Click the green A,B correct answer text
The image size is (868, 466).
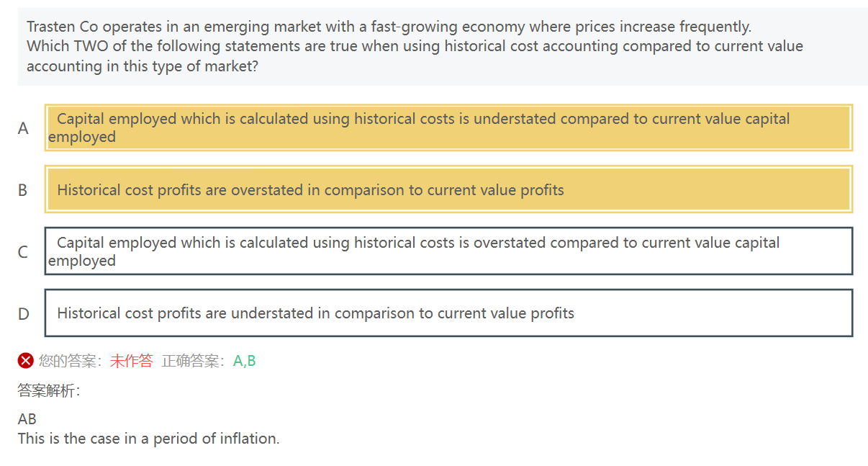(x=244, y=361)
